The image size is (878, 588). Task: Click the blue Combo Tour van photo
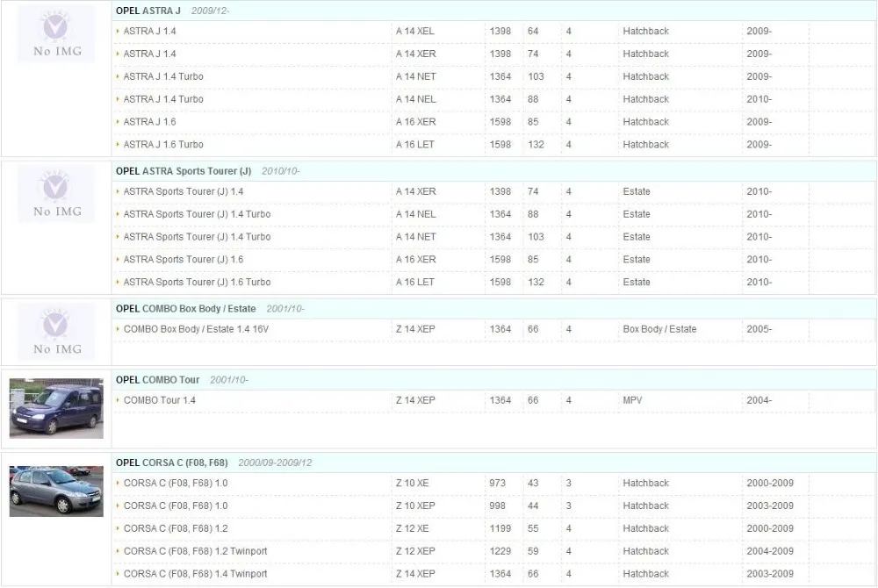(56, 408)
